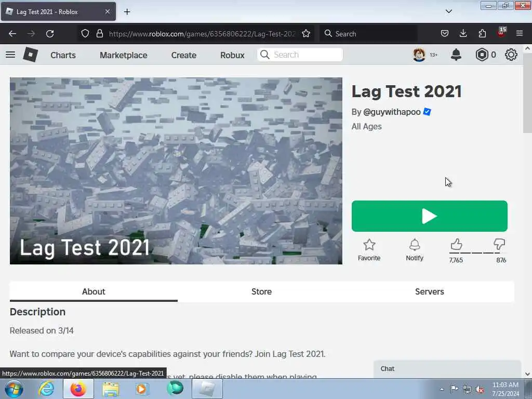
Task: Open Firefox downloads panel
Action: tap(463, 34)
